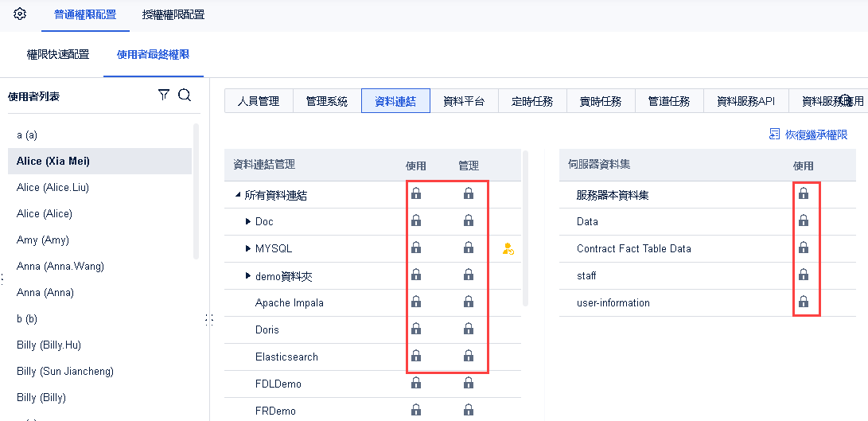Toggle the 管理 lock for Elasticsearch

coord(469,357)
